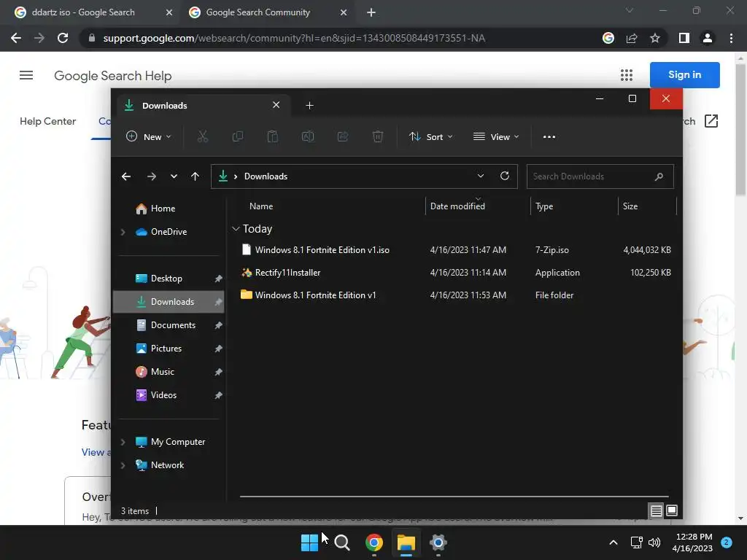
Task: Expand OneDrive in navigation pane
Action: (x=123, y=232)
